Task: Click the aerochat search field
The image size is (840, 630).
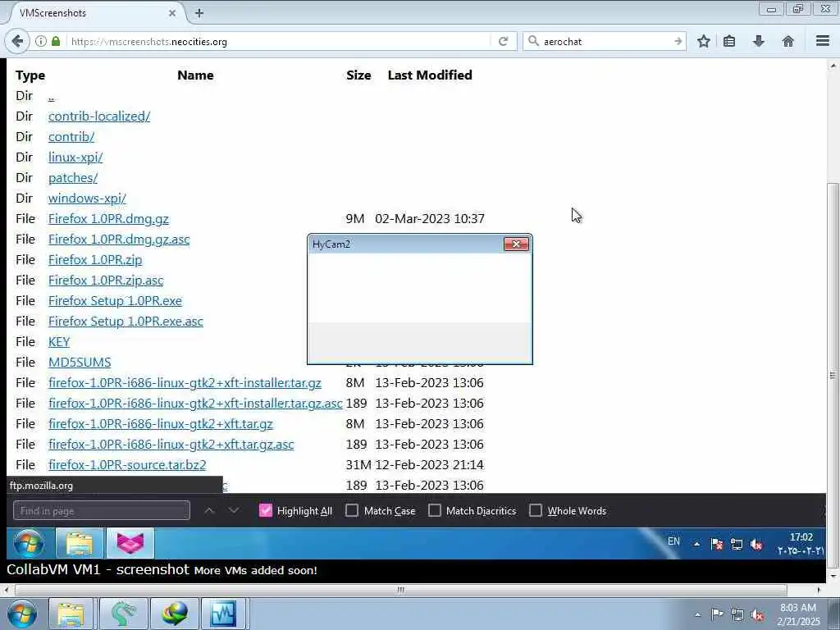Action: point(605,41)
